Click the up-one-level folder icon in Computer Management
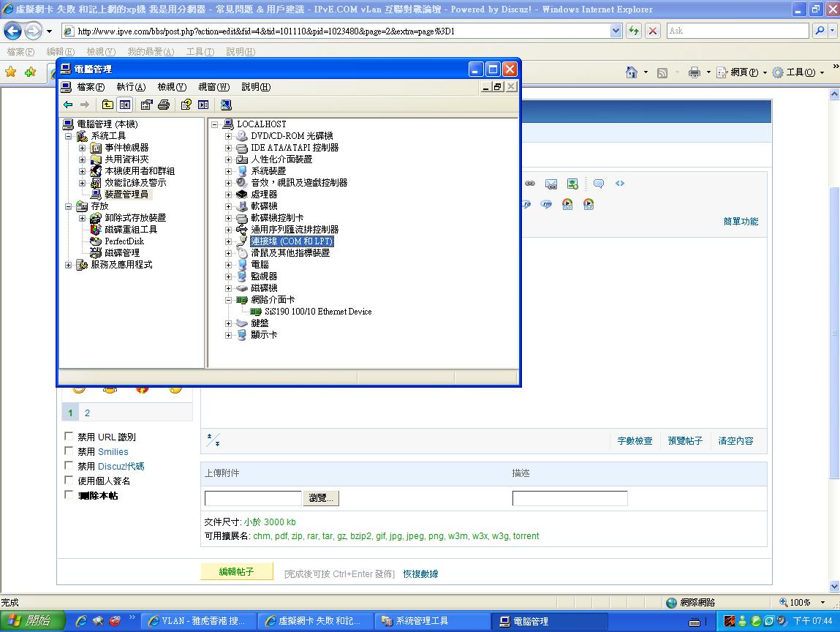840x632 pixels. click(x=107, y=105)
